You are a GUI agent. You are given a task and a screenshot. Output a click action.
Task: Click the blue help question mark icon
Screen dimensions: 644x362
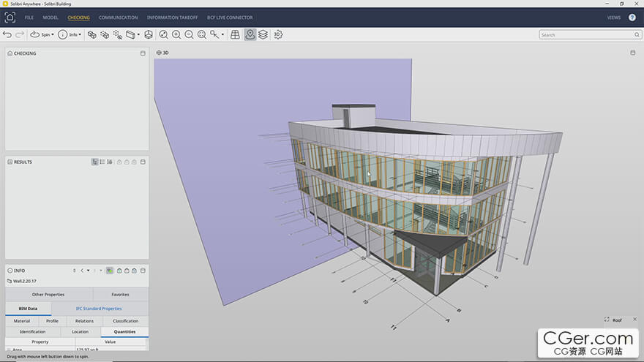point(632,17)
